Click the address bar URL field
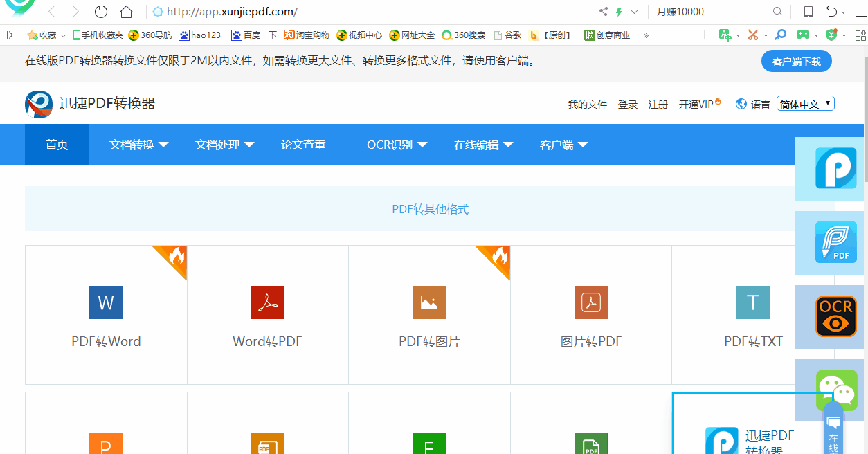 pyautogui.click(x=370, y=12)
